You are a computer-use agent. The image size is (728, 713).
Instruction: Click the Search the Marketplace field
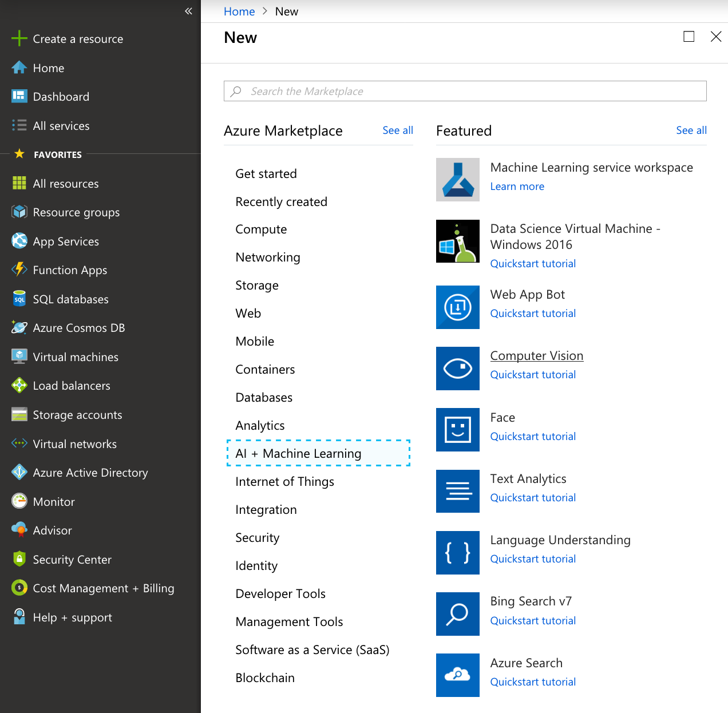465,91
